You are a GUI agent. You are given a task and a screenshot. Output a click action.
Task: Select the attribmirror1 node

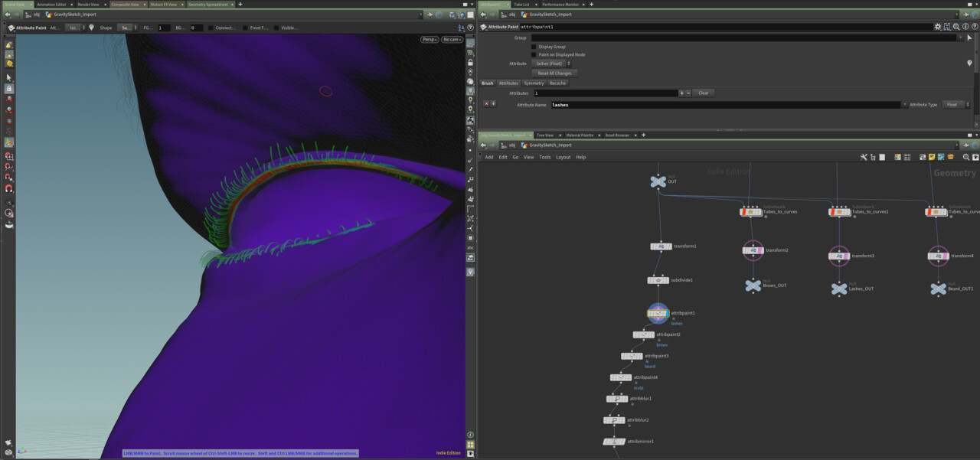[x=613, y=442]
